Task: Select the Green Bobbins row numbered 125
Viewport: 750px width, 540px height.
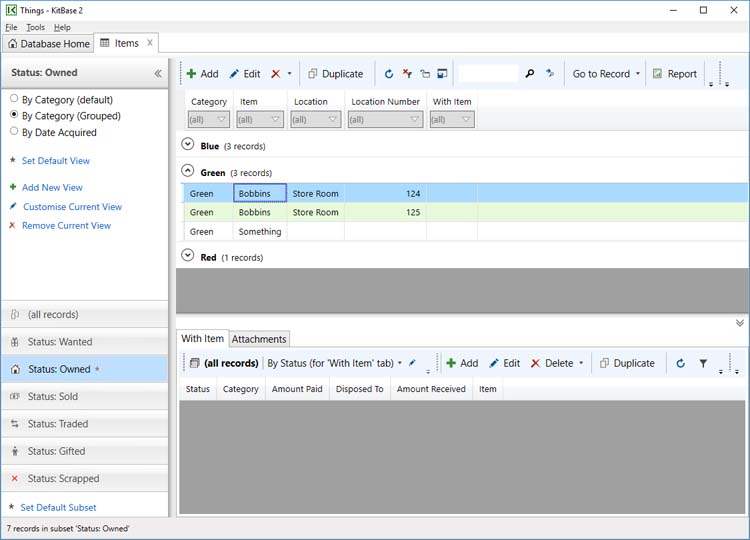Action: tap(466, 212)
